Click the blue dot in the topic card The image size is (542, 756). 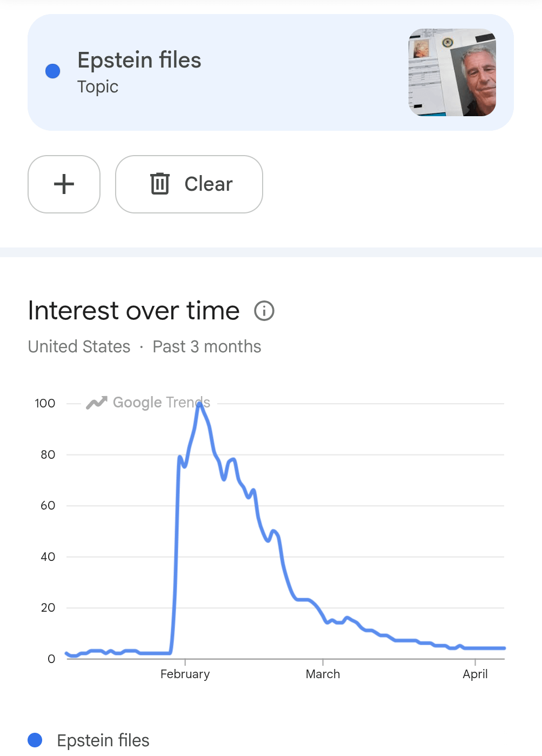pyautogui.click(x=53, y=71)
